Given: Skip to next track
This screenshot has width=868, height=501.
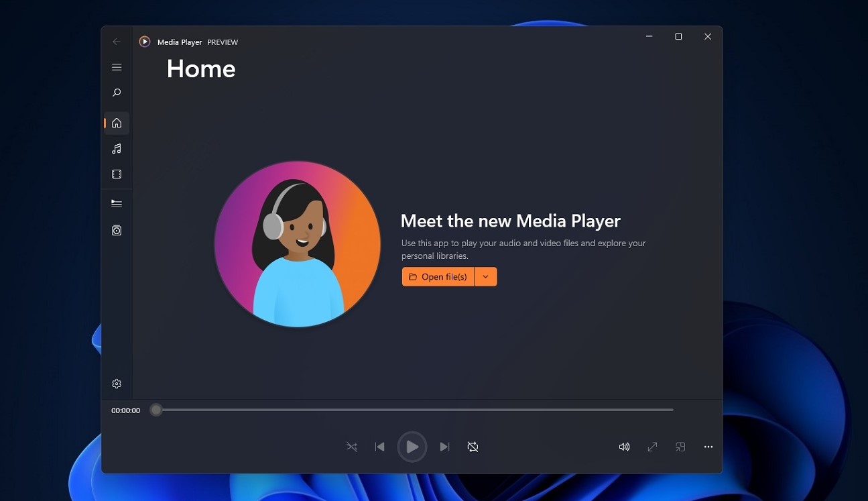Looking at the screenshot, I should point(444,447).
